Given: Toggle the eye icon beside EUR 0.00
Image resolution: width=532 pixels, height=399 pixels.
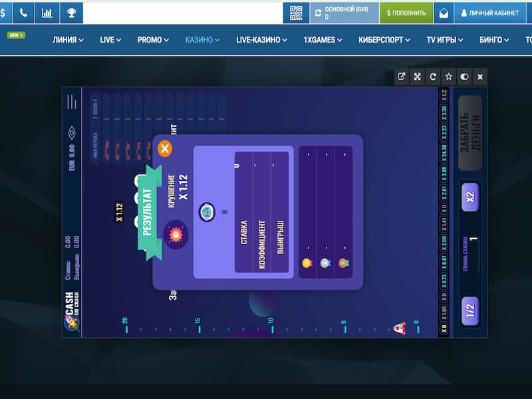Looking at the screenshot, I should point(72,133).
